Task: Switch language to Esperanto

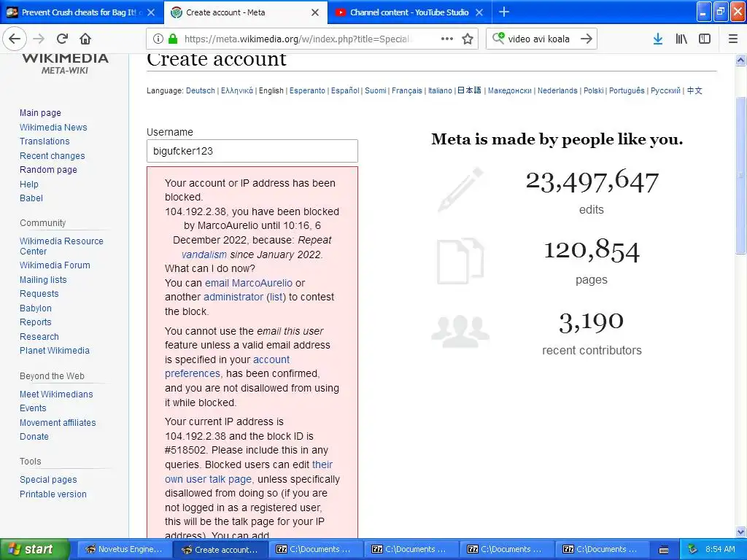Action: 307,90
